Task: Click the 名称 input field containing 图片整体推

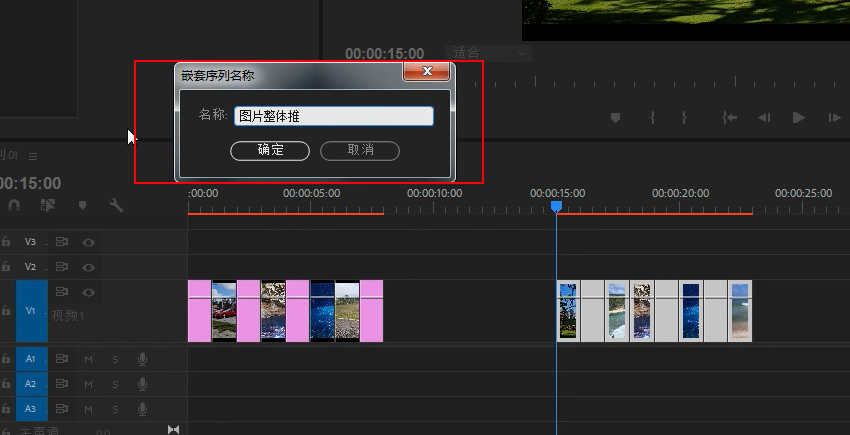Action: (333, 116)
